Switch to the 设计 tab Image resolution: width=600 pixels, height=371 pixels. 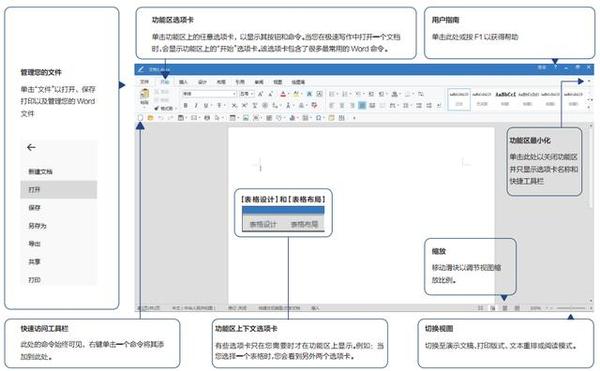click(202, 82)
